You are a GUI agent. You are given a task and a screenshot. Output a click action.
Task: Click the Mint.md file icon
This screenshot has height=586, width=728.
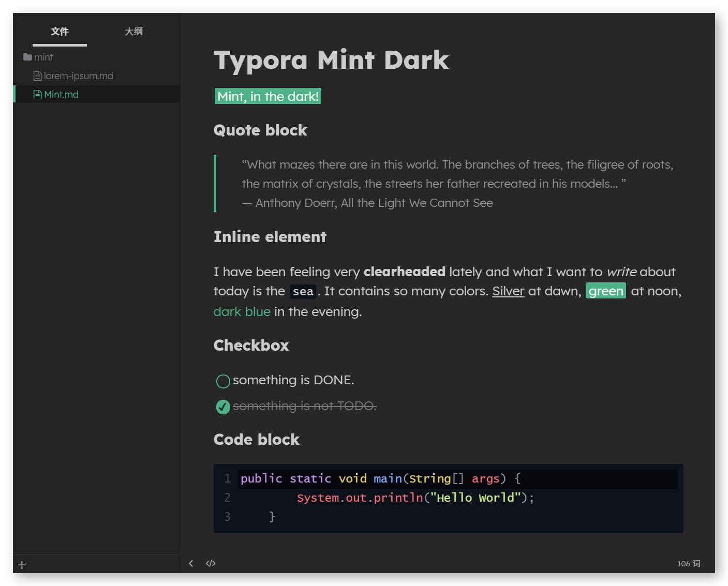(37, 95)
